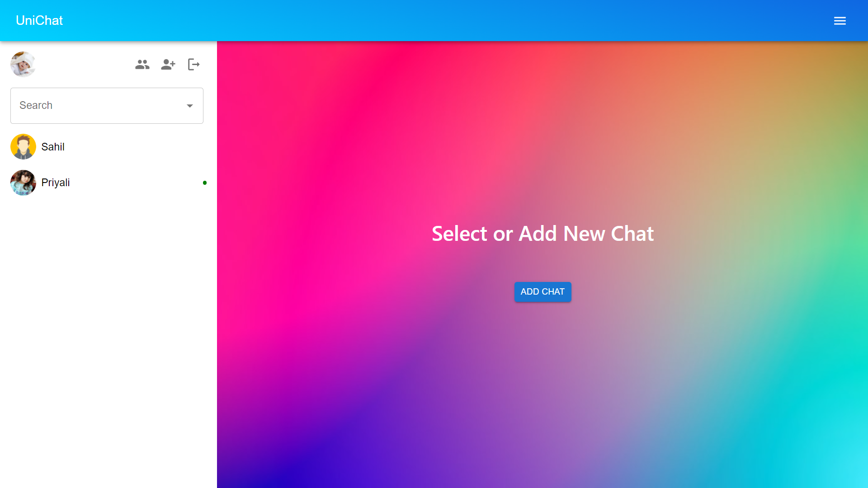Open the hamburger menu in header

tap(840, 21)
